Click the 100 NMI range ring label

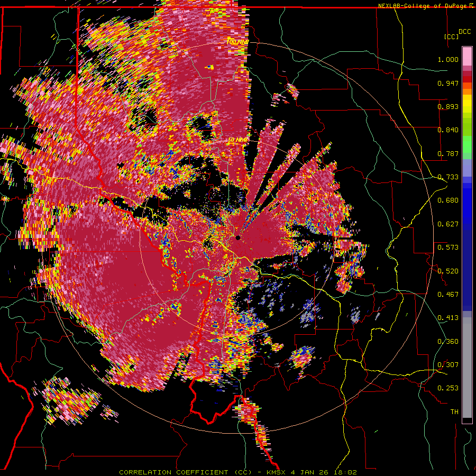point(237,42)
